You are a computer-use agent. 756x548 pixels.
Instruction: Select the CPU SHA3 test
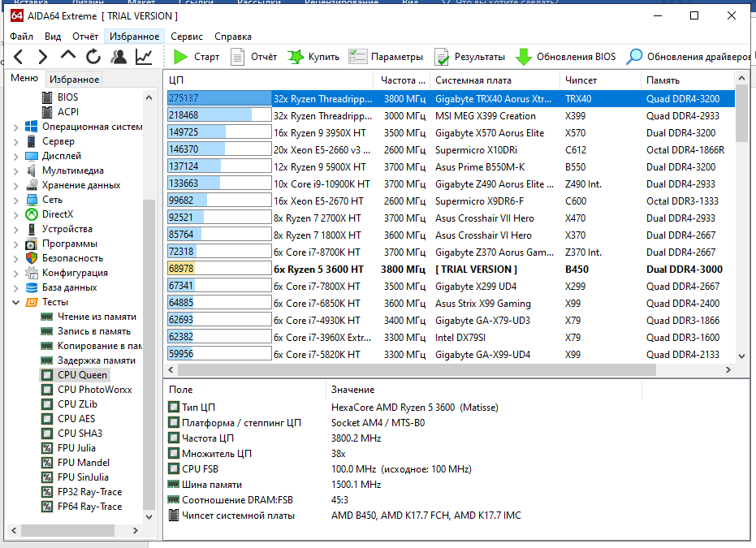[71, 434]
